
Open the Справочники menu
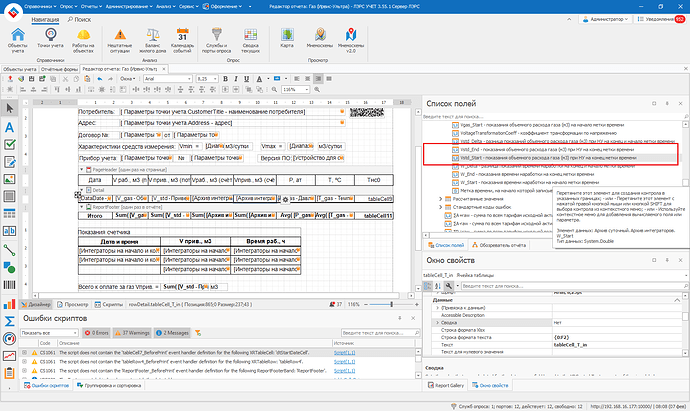[x=40, y=6]
